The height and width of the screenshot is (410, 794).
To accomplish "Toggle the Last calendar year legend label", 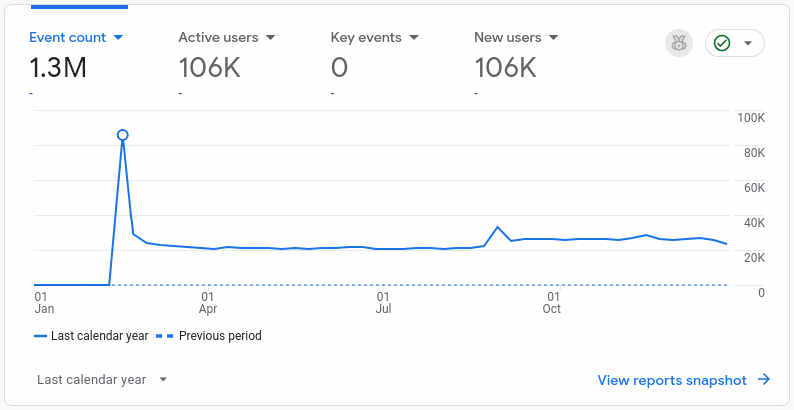I will (99, 336).
